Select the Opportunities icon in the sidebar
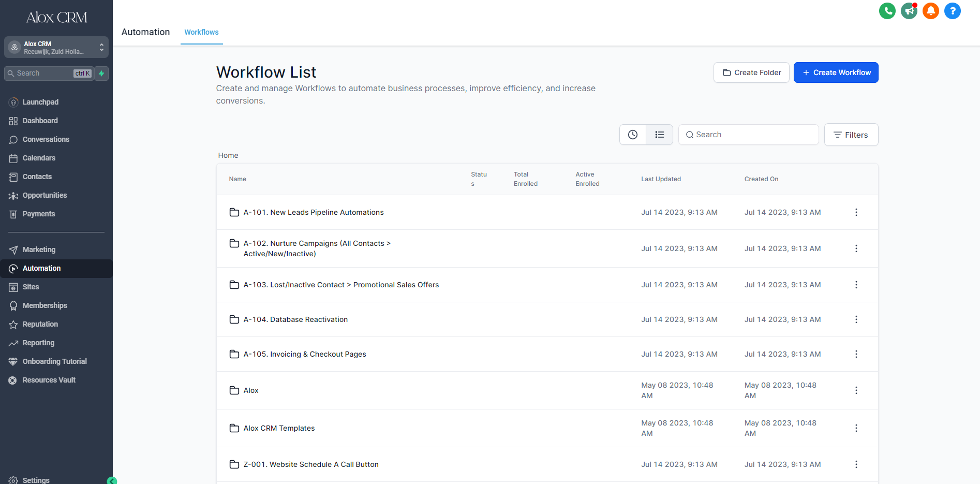This screenshot has width=980, height=484. coord(13,195)
